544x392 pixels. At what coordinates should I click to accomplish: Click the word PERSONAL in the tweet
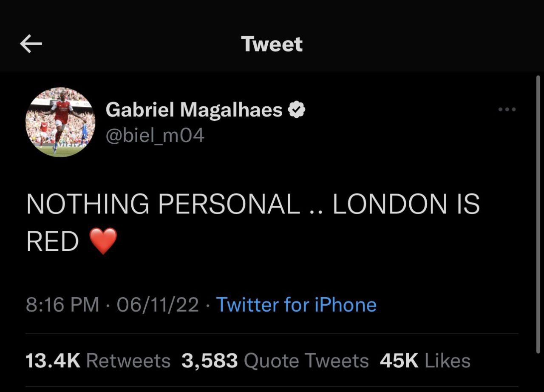(229, 204)
